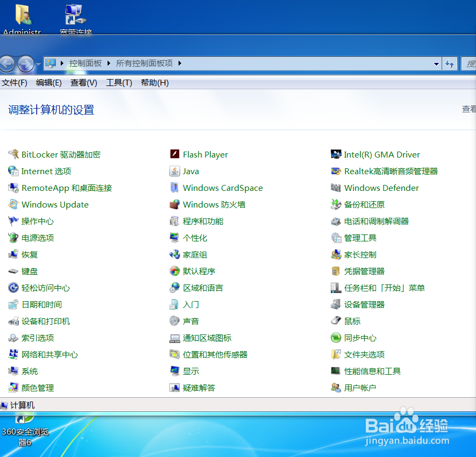
Task: Open Windows CardSpace link
Action: (223, 188)
